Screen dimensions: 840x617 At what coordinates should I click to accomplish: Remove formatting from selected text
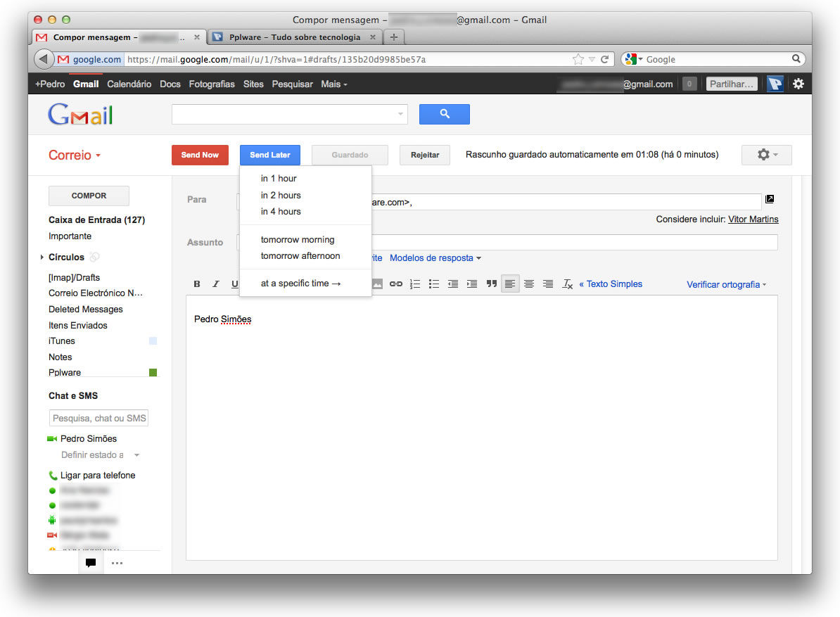pyautogui.click(x=567, y=284)
